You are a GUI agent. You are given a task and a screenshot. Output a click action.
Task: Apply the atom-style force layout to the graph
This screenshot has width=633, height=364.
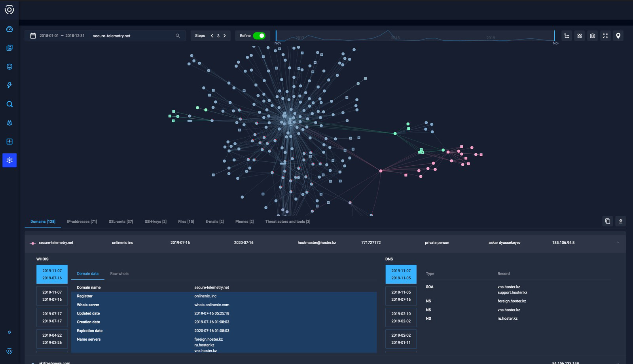tap(580, 36)
